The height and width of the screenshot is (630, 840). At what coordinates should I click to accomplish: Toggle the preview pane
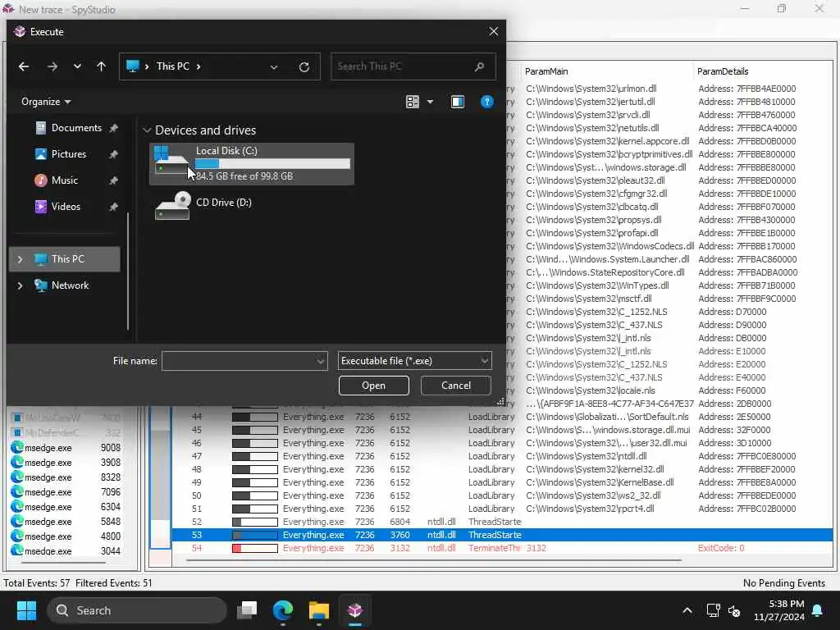tap(458, 102)
